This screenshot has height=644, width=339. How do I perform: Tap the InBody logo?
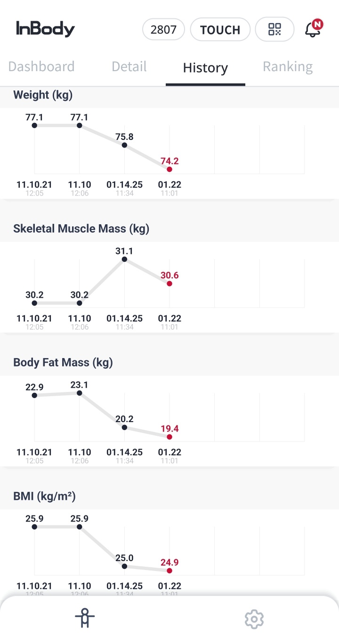(46, 29)
